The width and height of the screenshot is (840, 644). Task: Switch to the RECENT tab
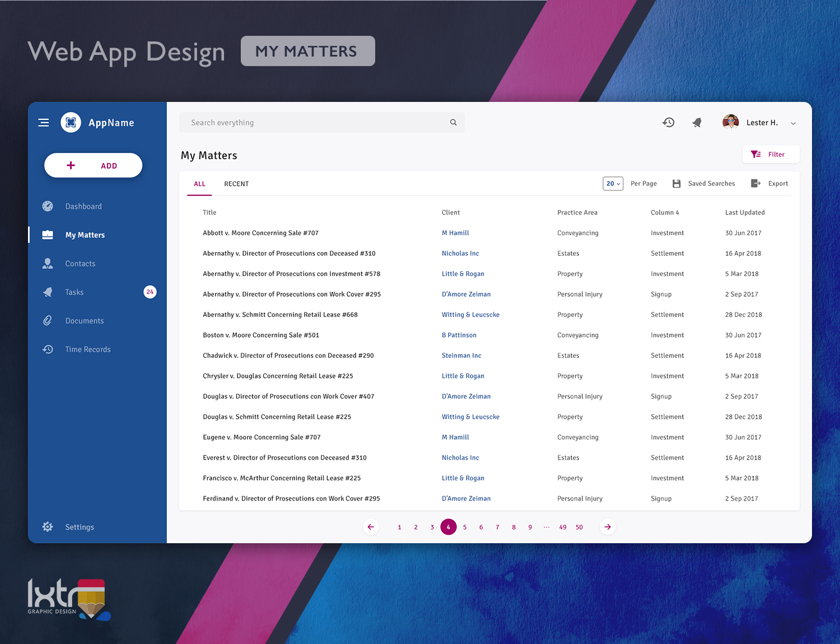point(236,184)
